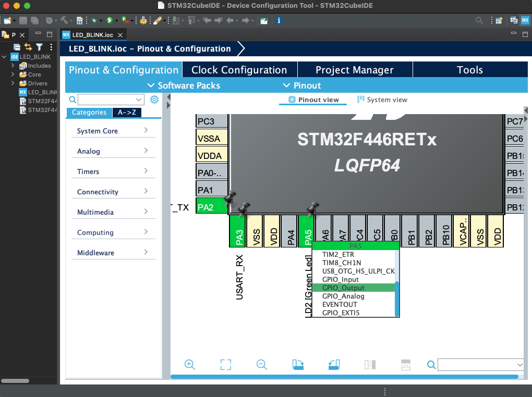Click Link with Editor icon in Project Explorer

tap(28, 47)
